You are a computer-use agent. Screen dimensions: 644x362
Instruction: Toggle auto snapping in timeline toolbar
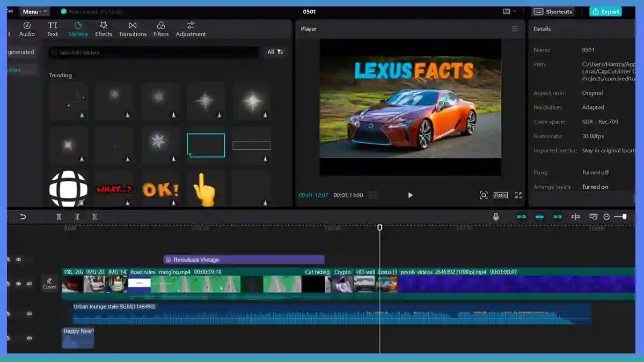pos(539,217)
